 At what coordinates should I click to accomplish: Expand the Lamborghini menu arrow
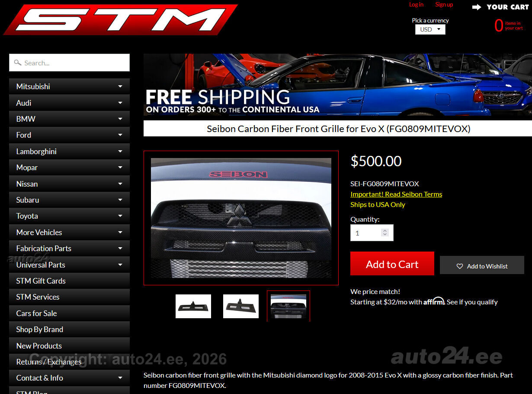[x=120, y=152]
